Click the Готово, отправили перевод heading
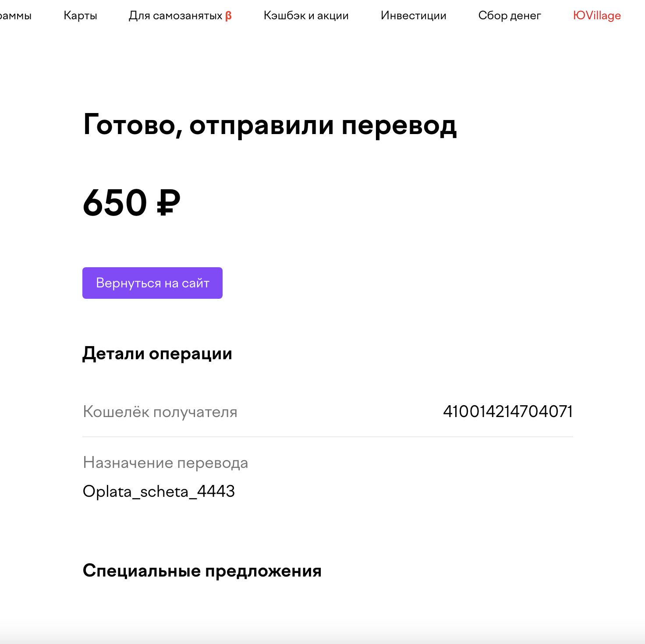 270,125
